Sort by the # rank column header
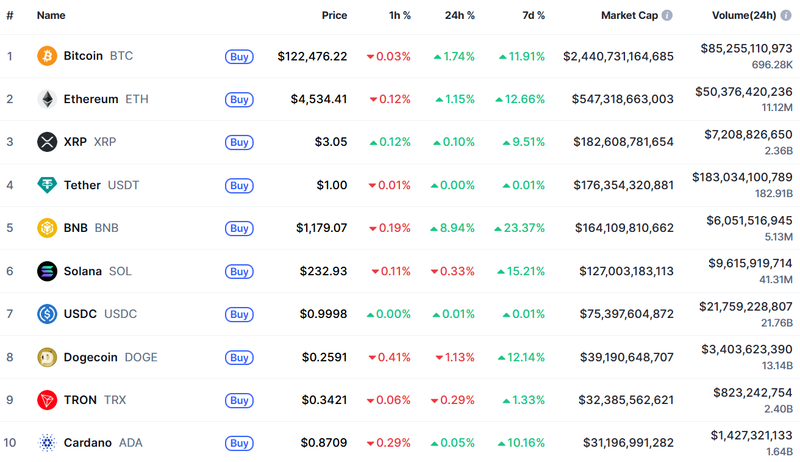 coord(10,16)
